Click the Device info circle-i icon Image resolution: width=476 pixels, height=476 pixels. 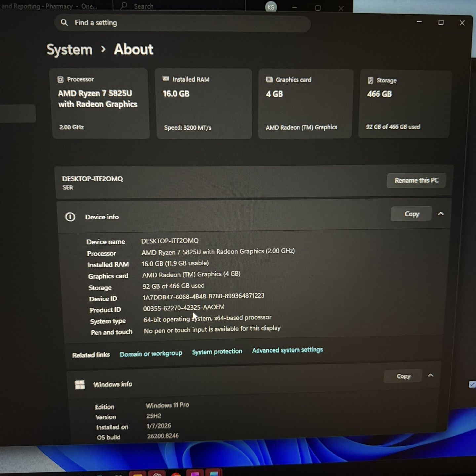click(x=70, y=217)
